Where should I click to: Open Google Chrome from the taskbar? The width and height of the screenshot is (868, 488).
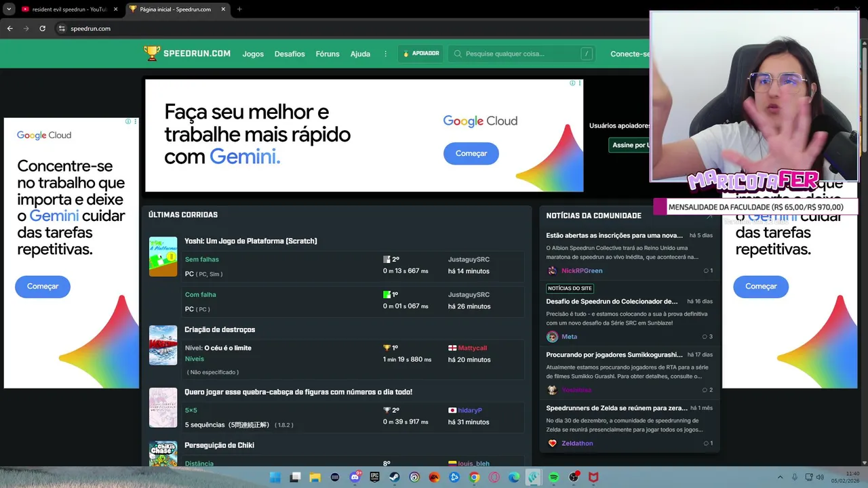click(x=474, y=477)
